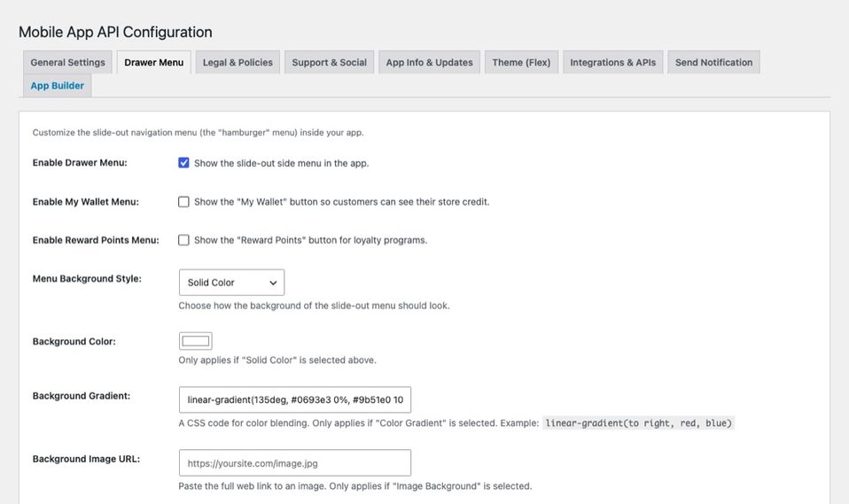Switch to Integrations & APIs tab
849x504 pixels.
click(613, 62)
